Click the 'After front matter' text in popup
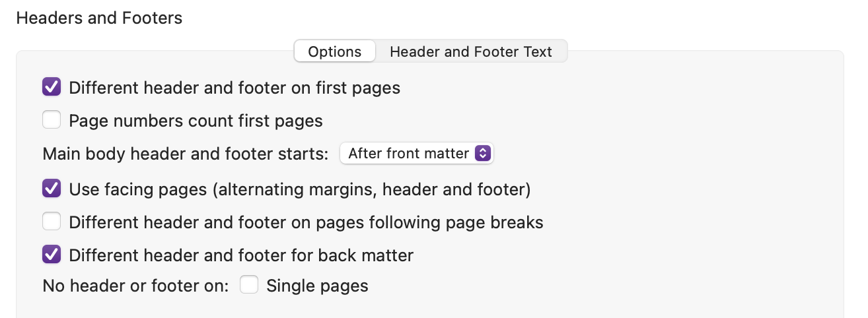 click(409, 154)
